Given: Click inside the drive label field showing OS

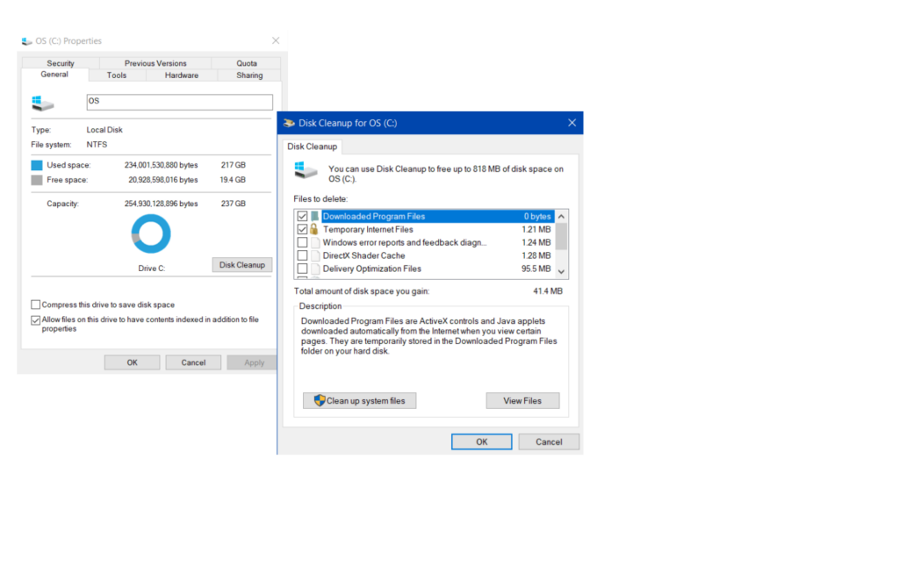Looking at the screenshot, I should tap(179, 102).
